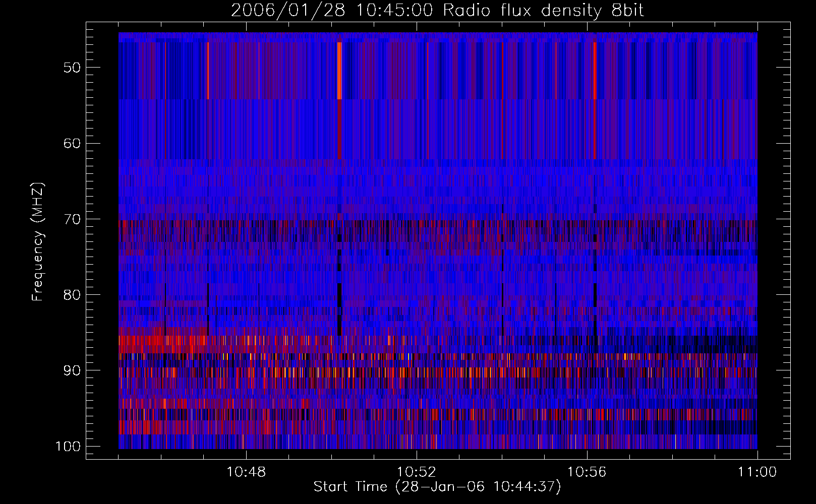Select the 60 frequency tick label
Screen dimensions: 816x504
tap(72, 143)
